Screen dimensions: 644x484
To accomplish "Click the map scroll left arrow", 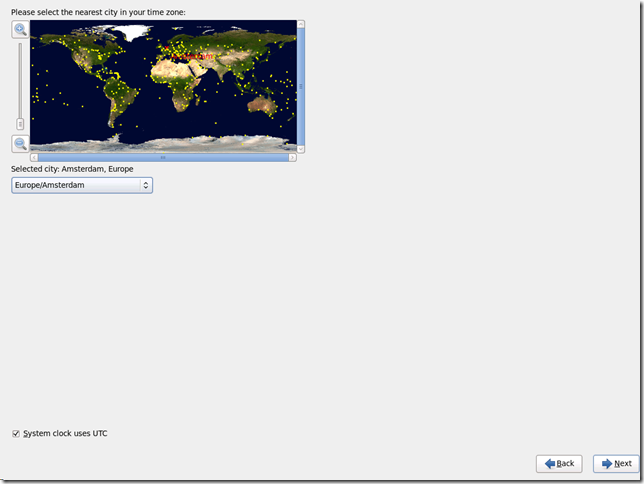I will pos(34,157).
